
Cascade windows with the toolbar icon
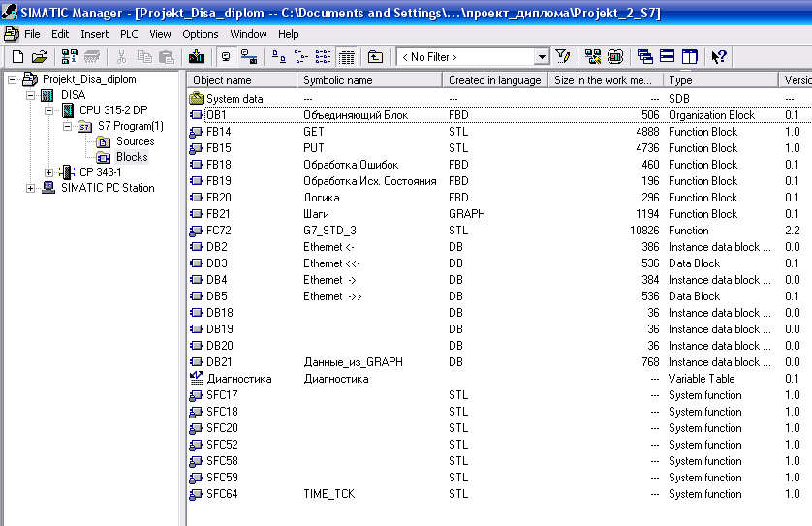click(x=645, y=57)
